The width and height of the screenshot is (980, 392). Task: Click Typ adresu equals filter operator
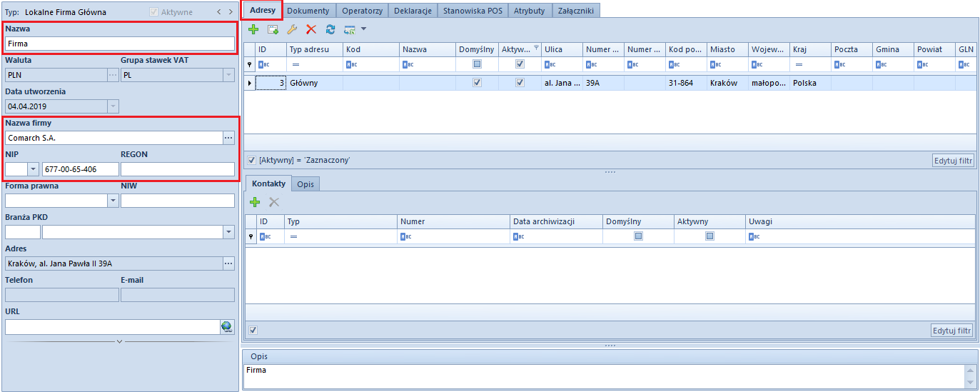(x=295, y=64)
